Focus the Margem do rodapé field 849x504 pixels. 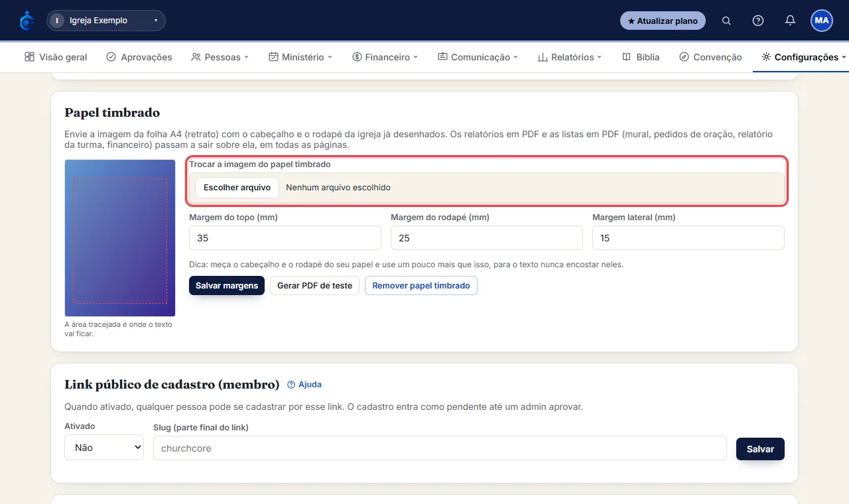487,238
